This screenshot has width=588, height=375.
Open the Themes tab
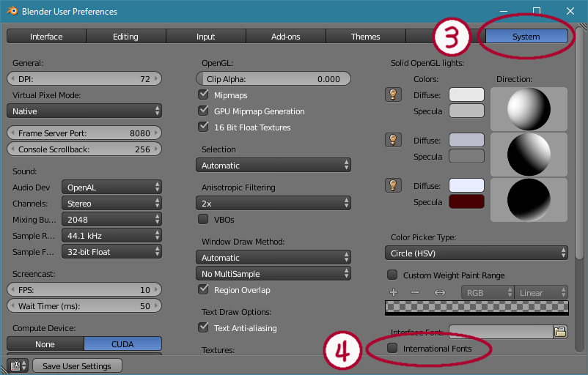[x=365, y=37]
